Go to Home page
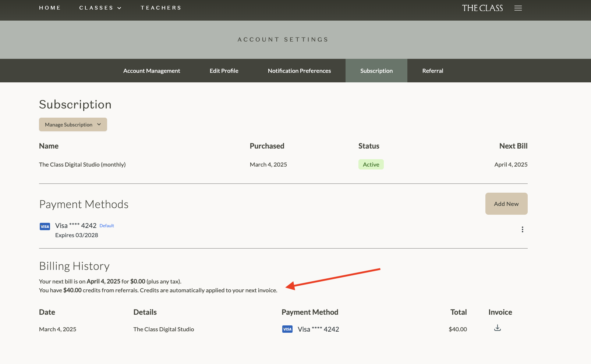 click(50, 8)
